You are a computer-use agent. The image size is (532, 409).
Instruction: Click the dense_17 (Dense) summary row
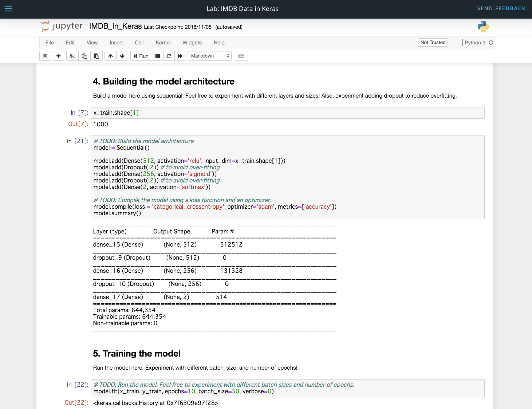click(x=160, y=297)
